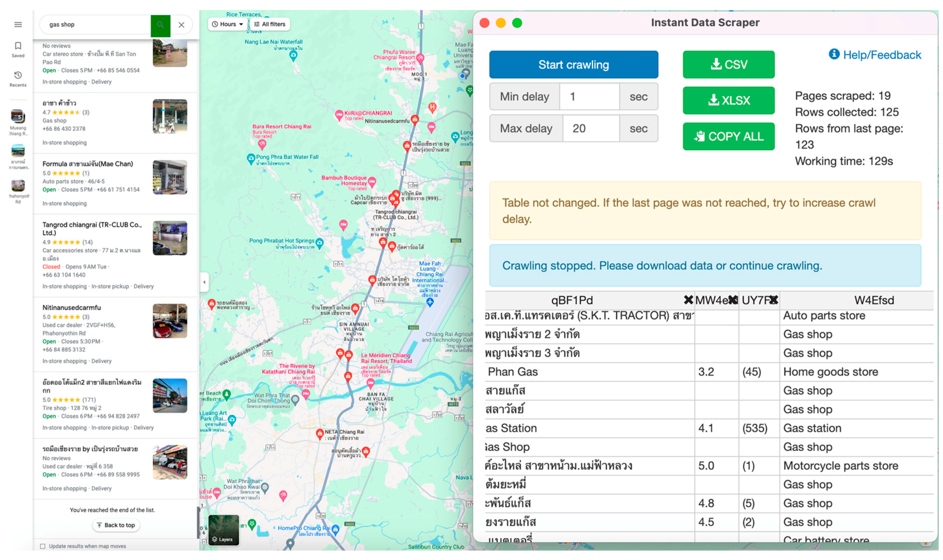This screenshot has height=560, width=943.
Task: Delete the UY7F column via X icon
Action: pos(773,300)
